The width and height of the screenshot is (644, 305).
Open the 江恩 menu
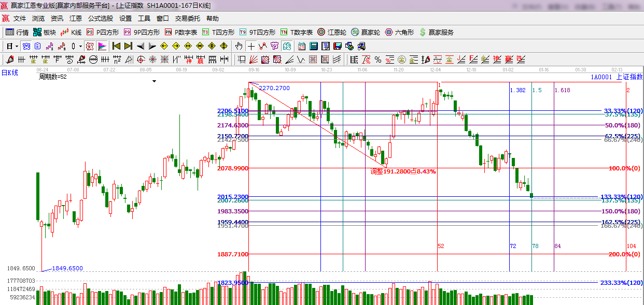pos(76,18)
